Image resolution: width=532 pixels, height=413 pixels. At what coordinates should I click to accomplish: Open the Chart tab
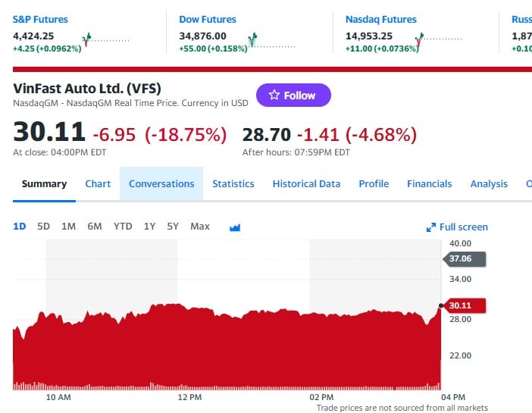tap(98, 183)
